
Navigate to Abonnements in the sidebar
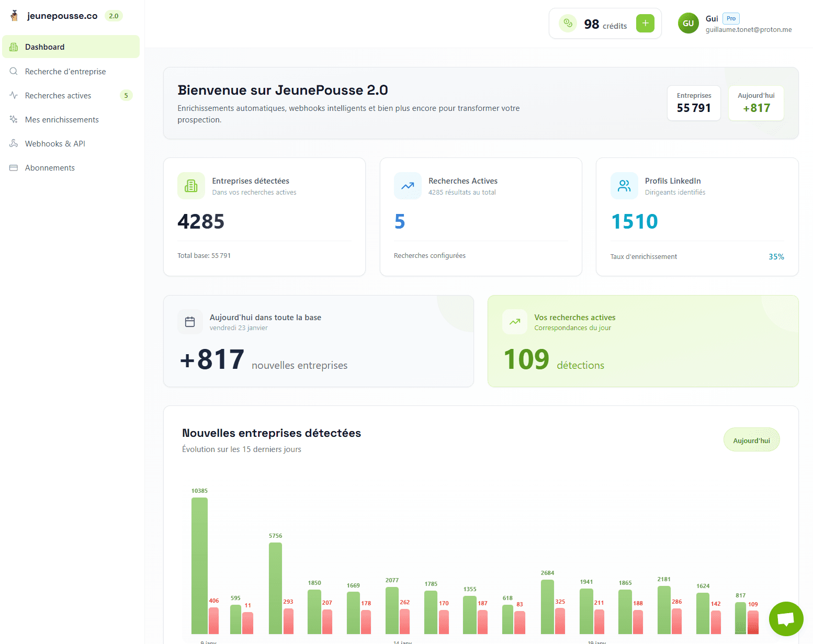click(50, 167)
